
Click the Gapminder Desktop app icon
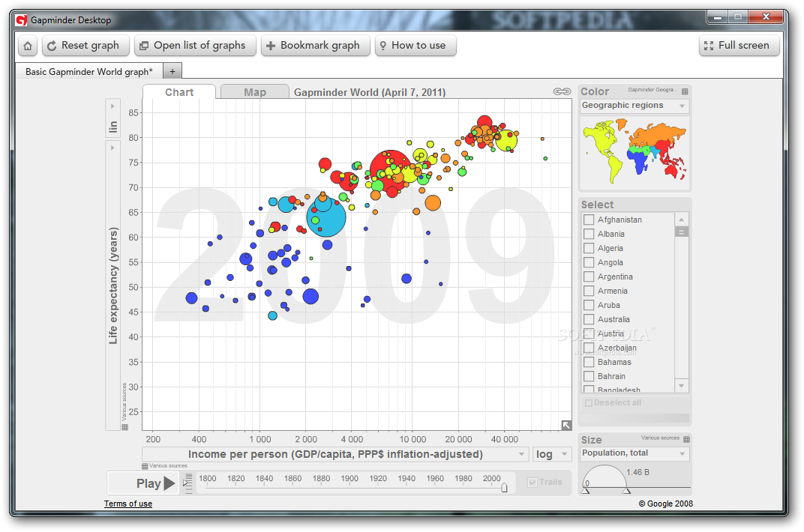click(x=22, y=20)
